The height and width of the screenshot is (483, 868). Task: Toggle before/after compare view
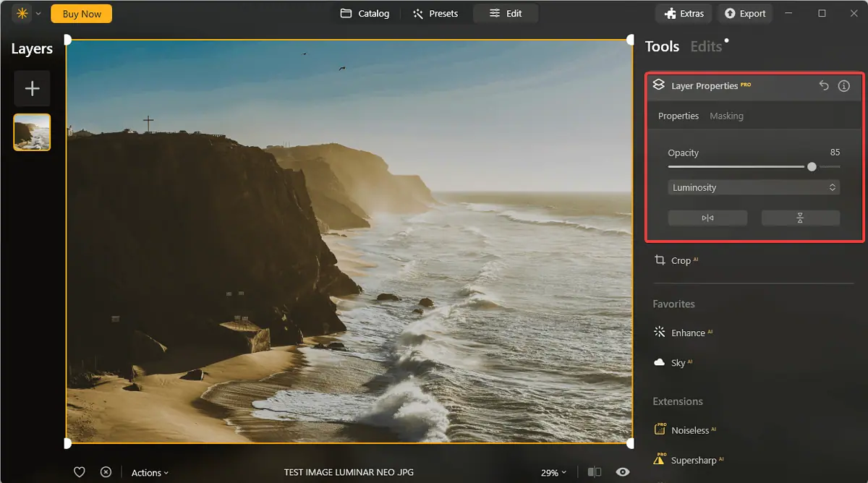[x=594, y=472]
